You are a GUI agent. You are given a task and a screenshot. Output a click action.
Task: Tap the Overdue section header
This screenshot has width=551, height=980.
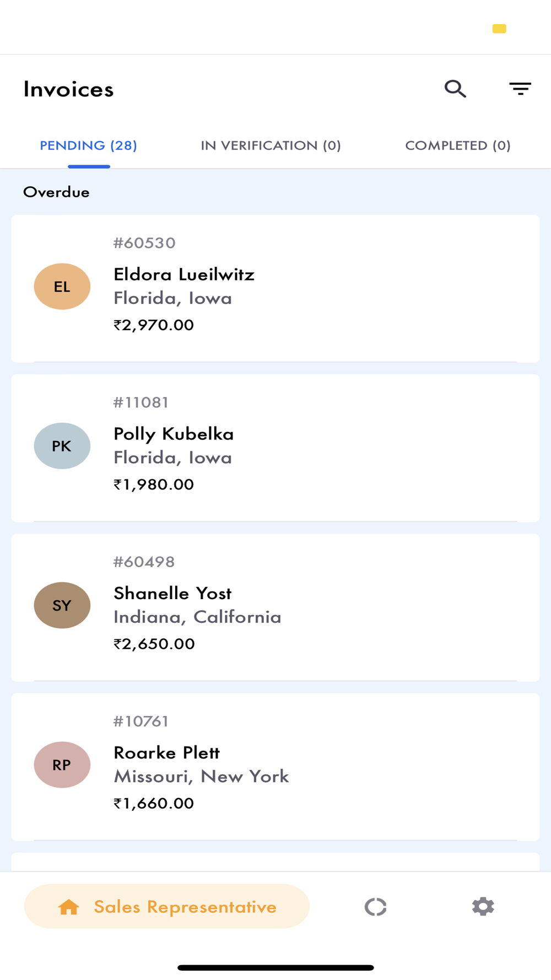[x=56, y=192]
